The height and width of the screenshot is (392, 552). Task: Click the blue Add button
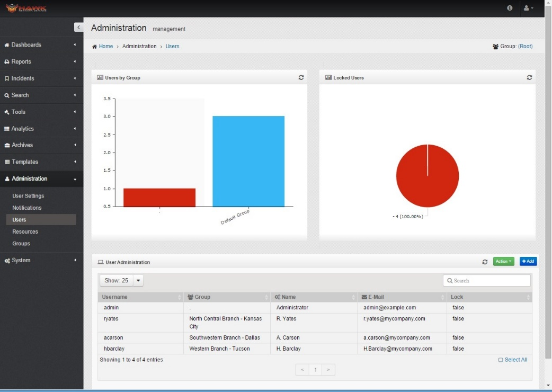[x=528, y=262]
